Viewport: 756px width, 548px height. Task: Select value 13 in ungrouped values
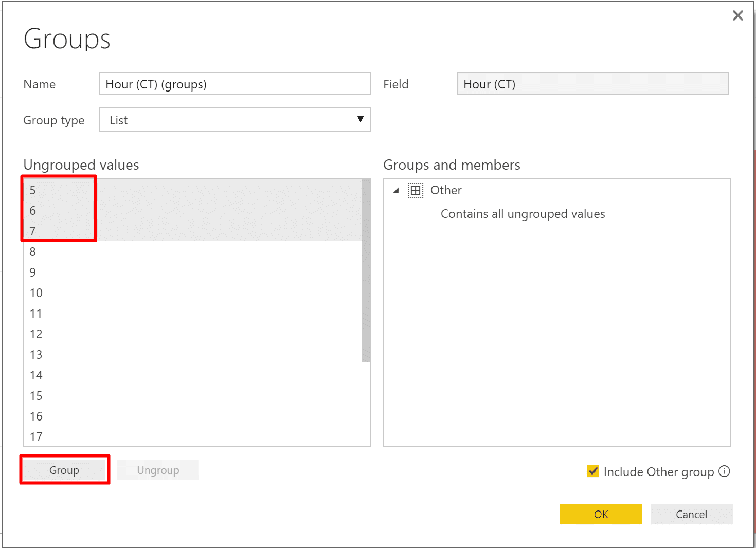pyautogui.click(x=193, y=355)
